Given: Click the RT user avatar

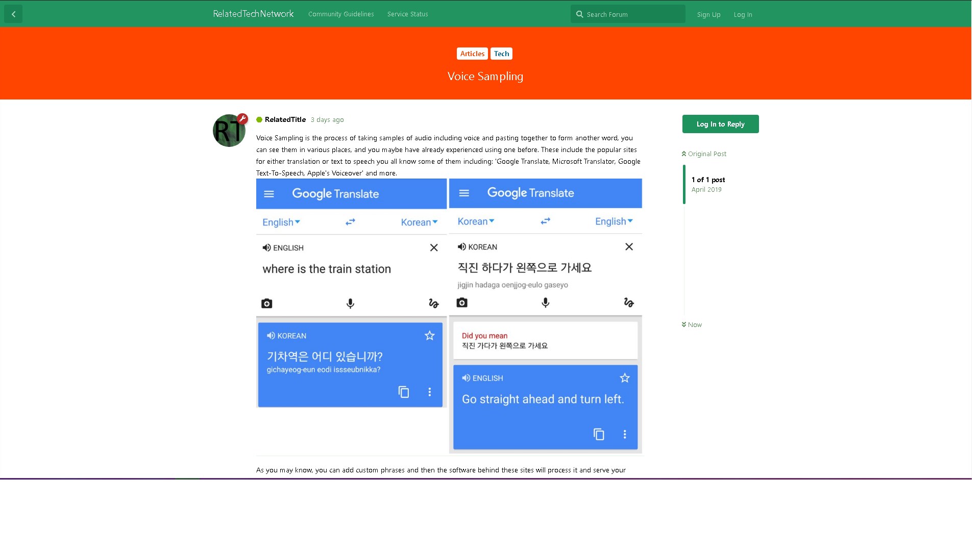Looking at the screenshot, I should (x=229, y=131).
